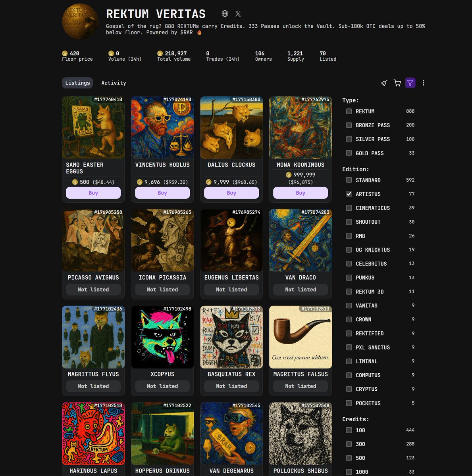Check the SILVER PASS type filter
This screenshot has width=472, height=476.
(x=349, y=139)
